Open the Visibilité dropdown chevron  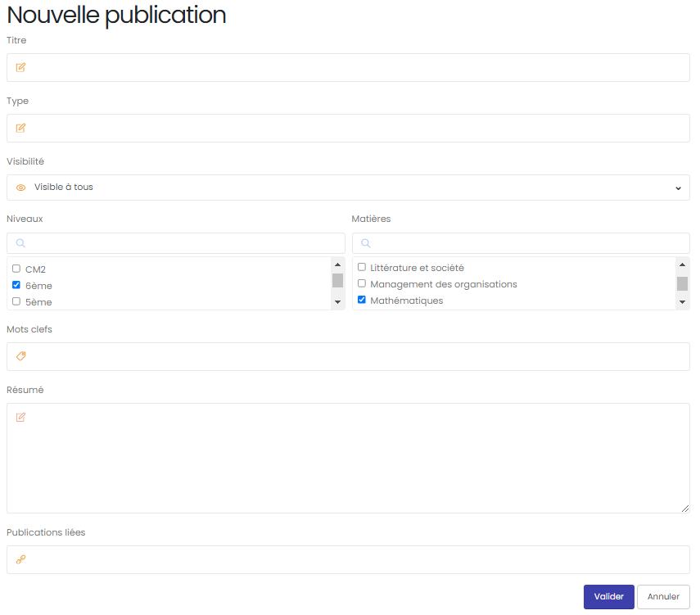pyautogui.click(x=678, y=188)
